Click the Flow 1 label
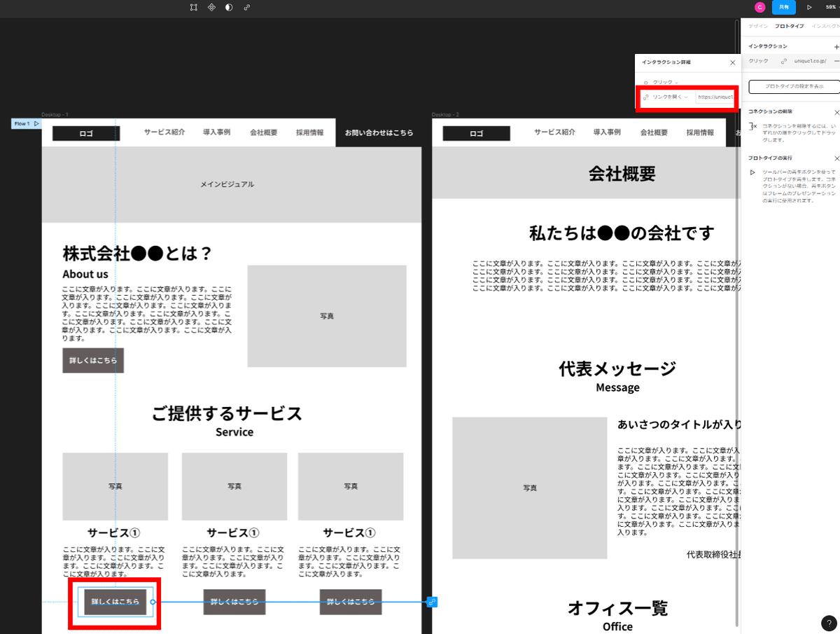Viewport: 840px width, 634px height. 22,123
